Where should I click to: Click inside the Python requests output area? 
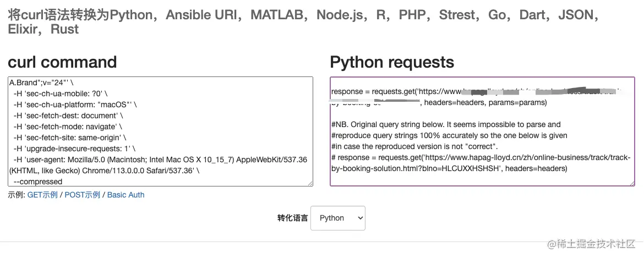[482, 131]
